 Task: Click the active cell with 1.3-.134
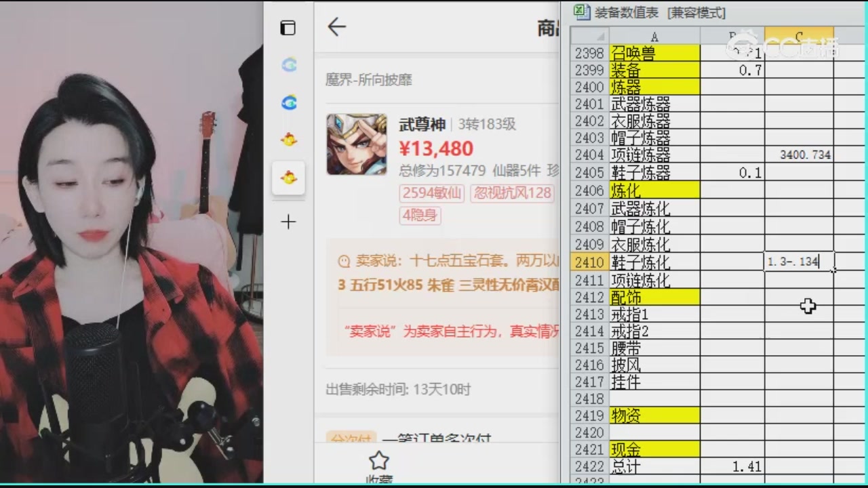tap(799, 262)
